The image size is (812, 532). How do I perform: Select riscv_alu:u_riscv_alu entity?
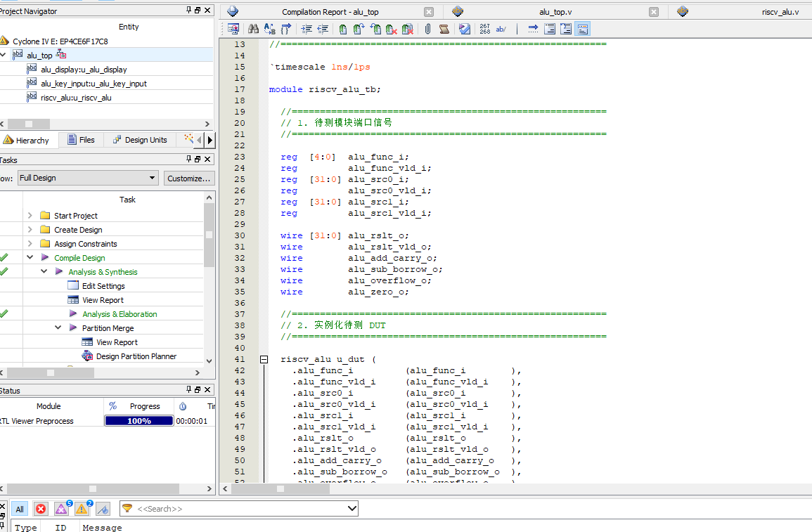click(x=76, y=97)
